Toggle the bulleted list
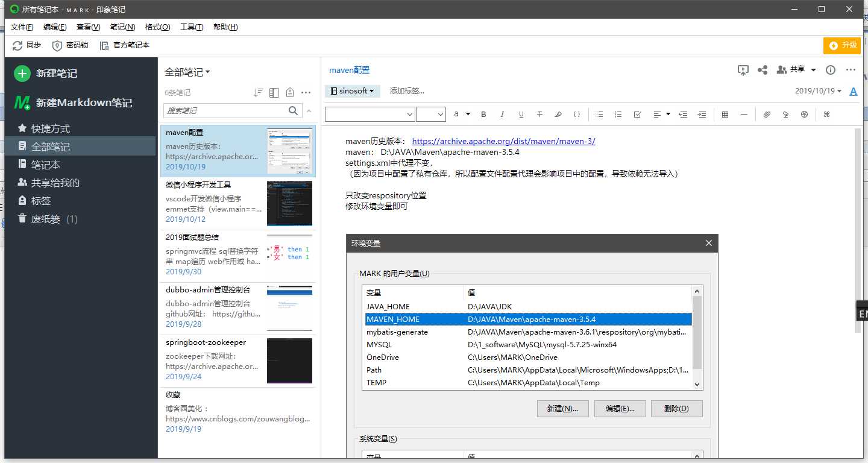The height and width of the screenshot is (463, 868). 599,115
